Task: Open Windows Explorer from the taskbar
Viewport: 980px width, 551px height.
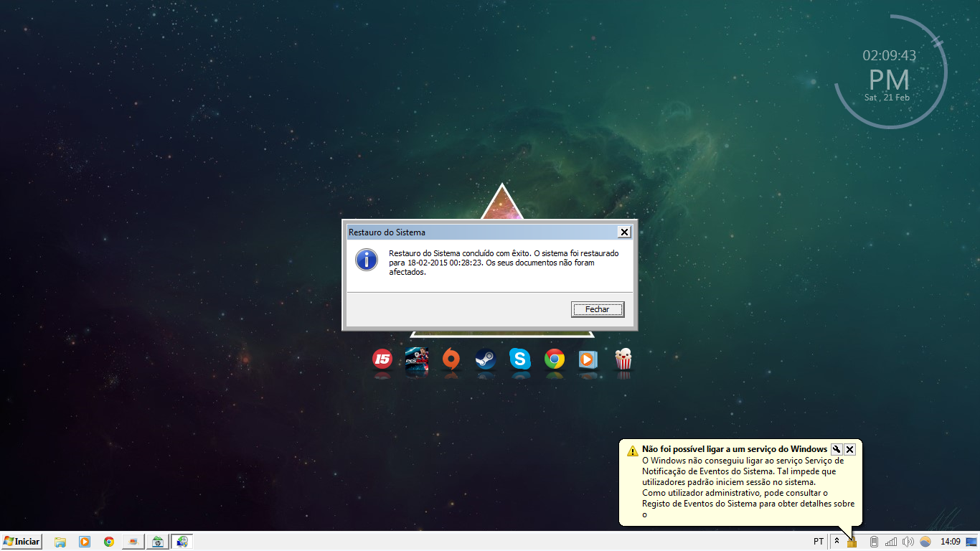Action: (60, 542)
